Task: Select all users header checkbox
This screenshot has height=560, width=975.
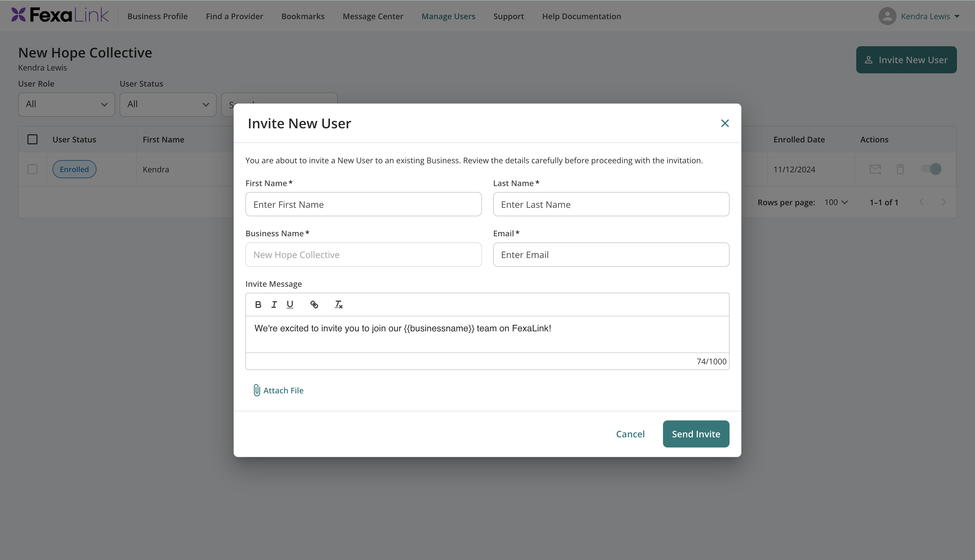Action: point(32,139)
